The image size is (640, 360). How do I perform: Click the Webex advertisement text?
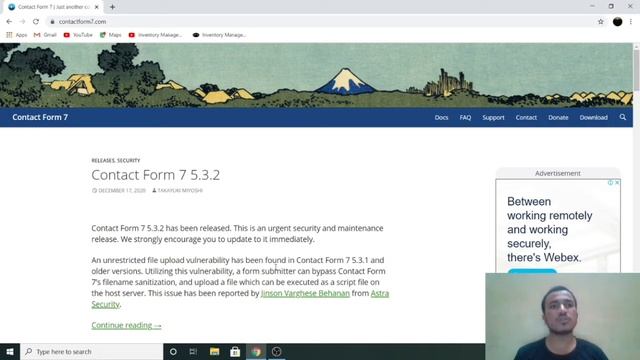[549, 229]
